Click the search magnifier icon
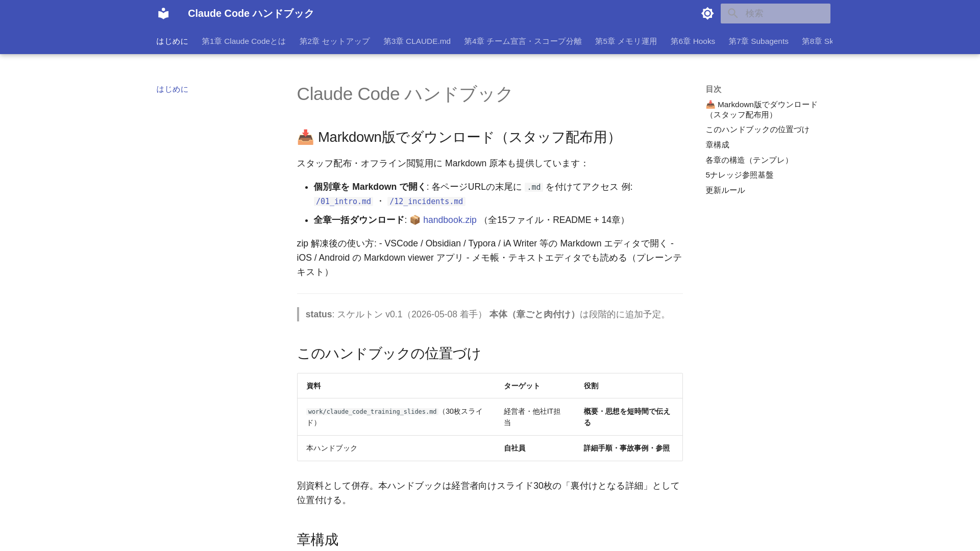 click(733, 13)
